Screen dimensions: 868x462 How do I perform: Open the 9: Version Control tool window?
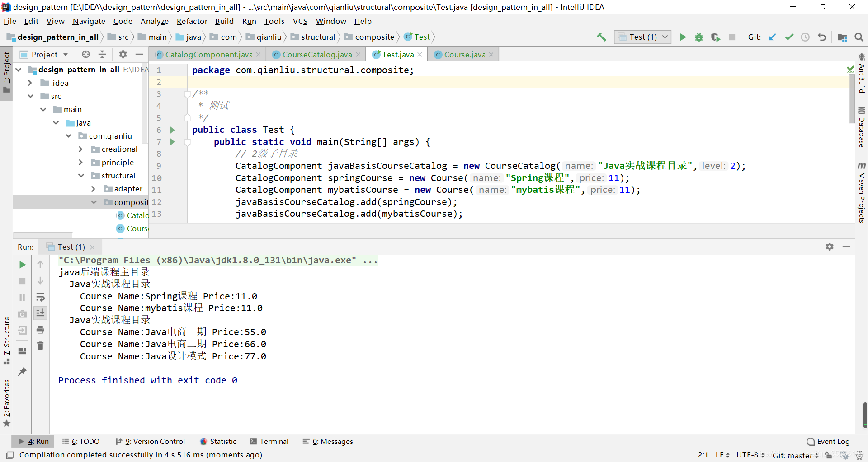click(x=151, y=442)
